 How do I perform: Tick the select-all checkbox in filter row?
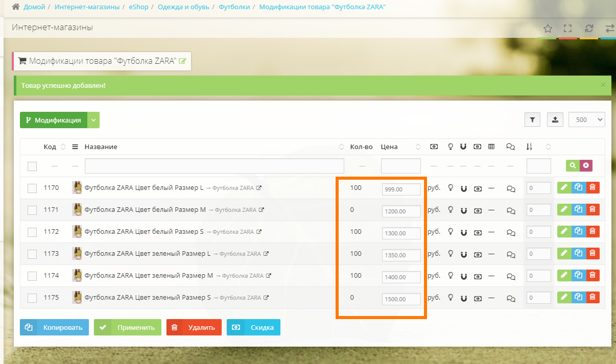32,166
